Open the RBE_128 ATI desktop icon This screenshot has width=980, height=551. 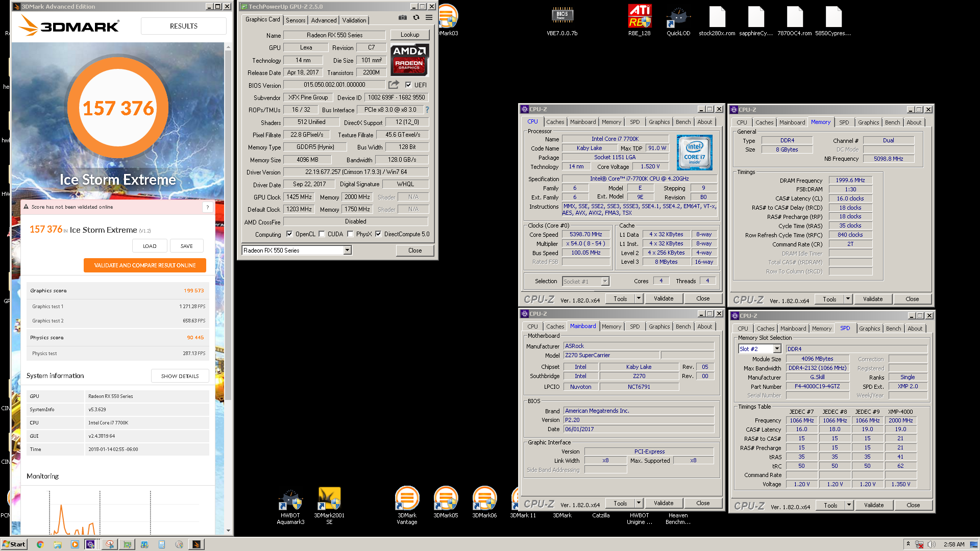point(639,20)
